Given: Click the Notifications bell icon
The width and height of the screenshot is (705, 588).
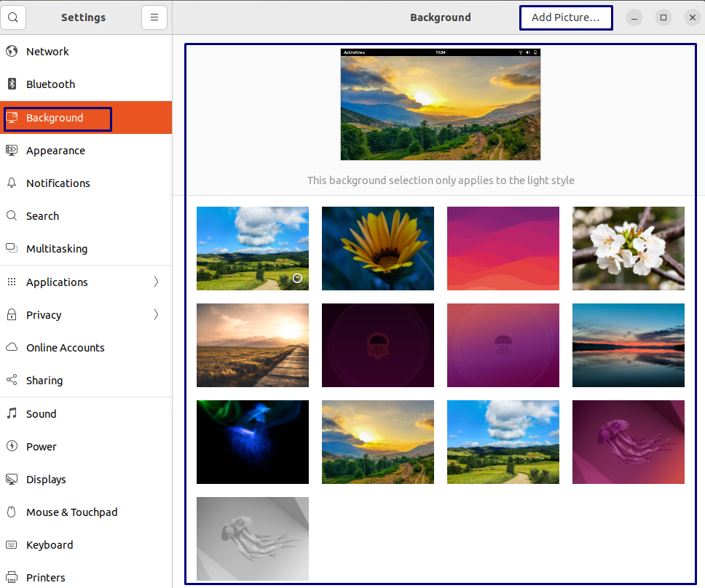Looking at the screenshot, I should point(12,183).
